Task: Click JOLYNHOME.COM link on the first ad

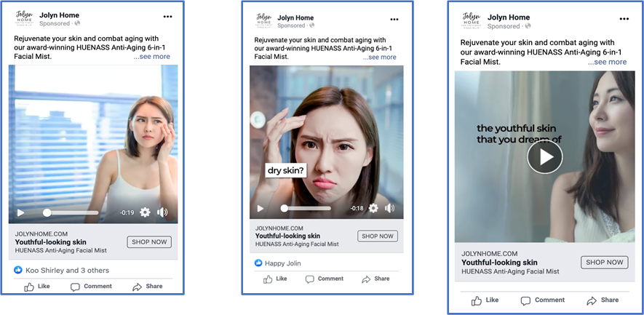Action: (41, 234)
